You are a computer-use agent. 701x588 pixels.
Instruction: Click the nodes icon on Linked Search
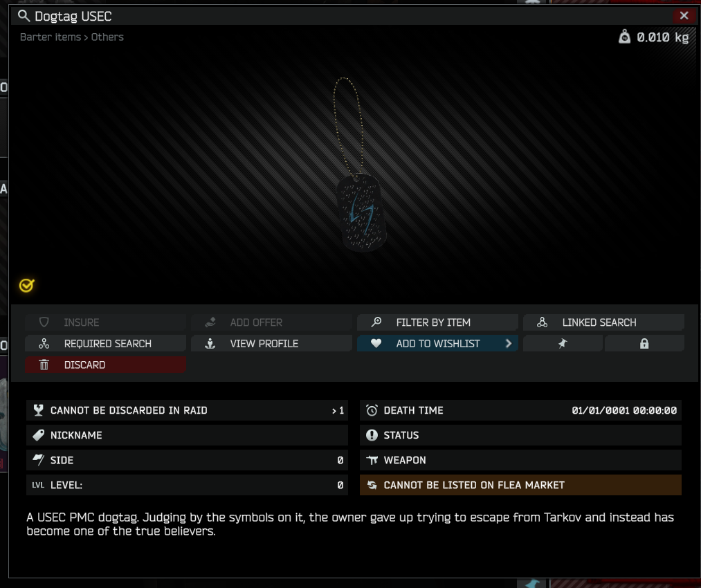click(x=543, y=322)
